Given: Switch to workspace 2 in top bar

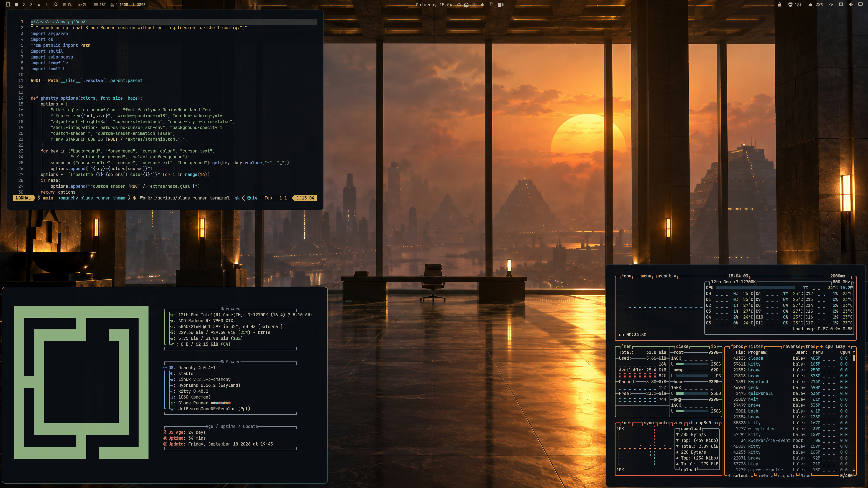Looking at the screenshot, I should [x=24, y=5].
